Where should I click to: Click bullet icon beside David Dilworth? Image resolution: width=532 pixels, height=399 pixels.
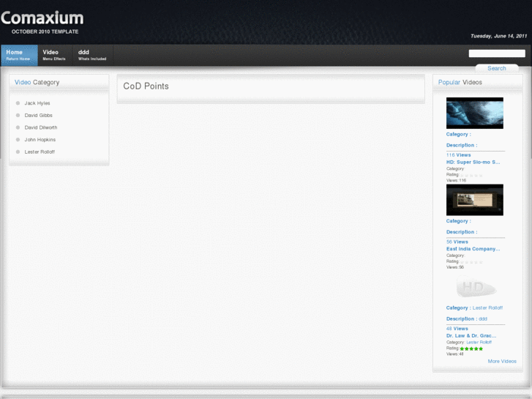tap(18, 127)
